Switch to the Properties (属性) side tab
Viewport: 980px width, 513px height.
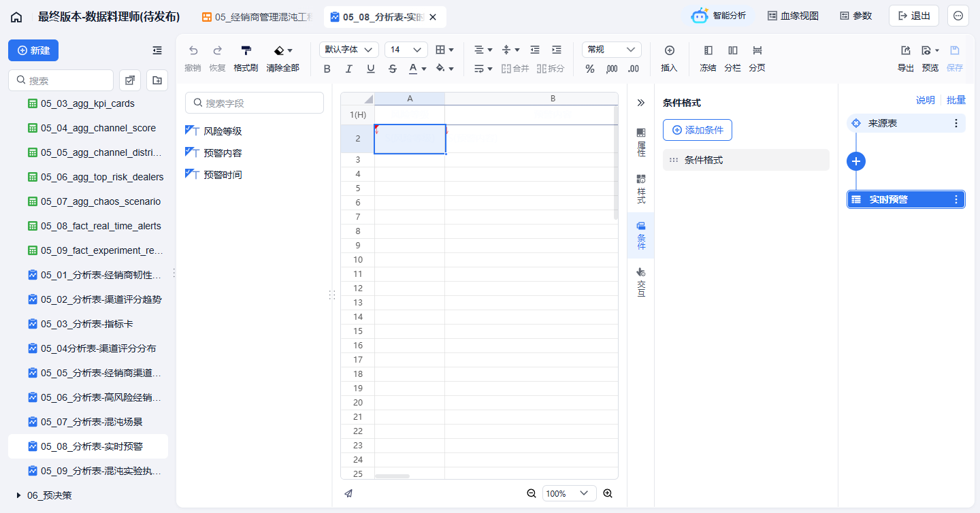[x=640, y=142]
